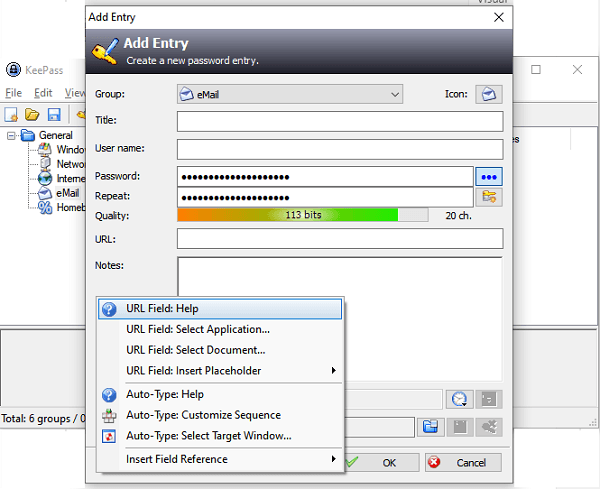Click the icon beside Auto-Type: Select Target Window
Image resolution: width=600 pixels, height=489 pixels.
(109, 436)
